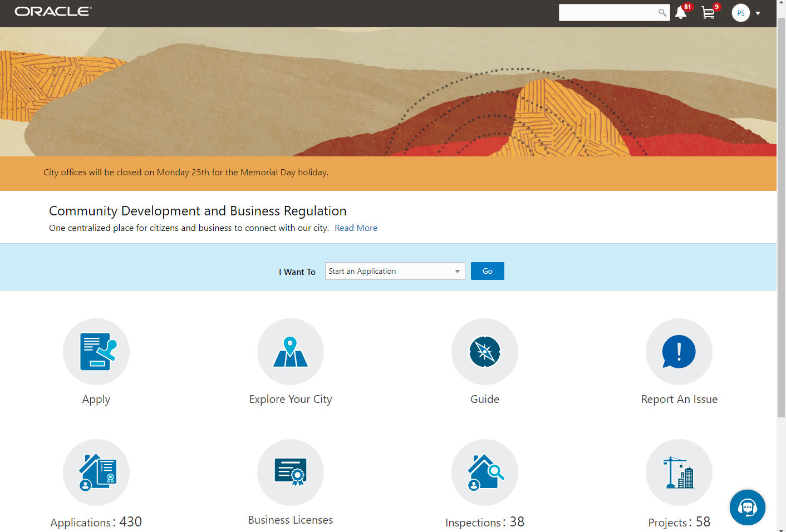
Task: Click inside the search input field
Action: click(x=607, y=12)
